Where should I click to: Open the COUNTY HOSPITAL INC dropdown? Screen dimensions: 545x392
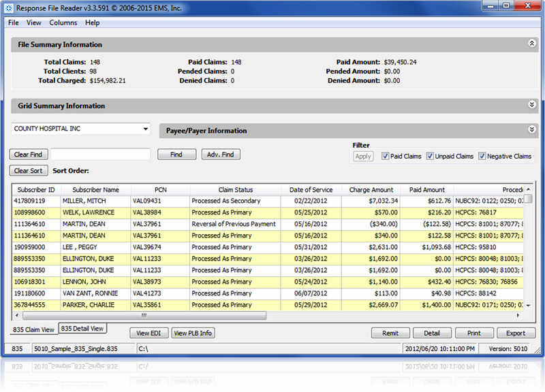146,129
